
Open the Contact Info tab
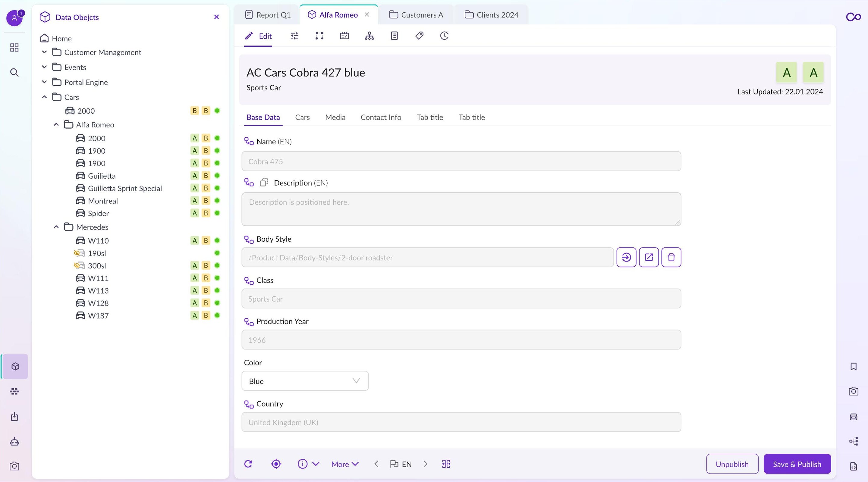381,117
